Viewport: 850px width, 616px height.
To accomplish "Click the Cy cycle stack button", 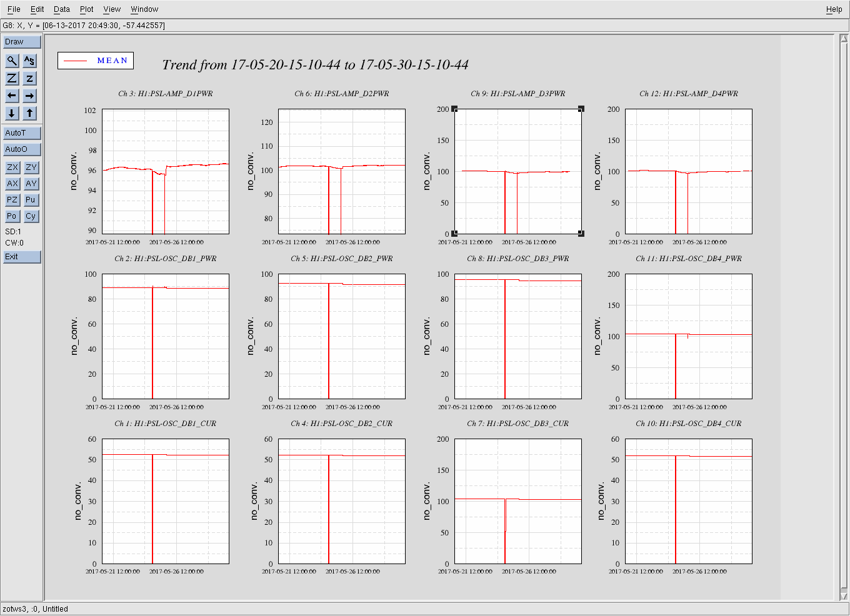I will pyautogui.click(x=31, y=216).
